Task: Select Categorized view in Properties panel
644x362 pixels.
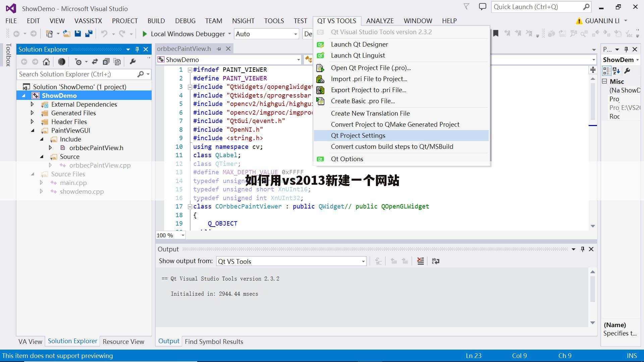Action: [x=607, y=71]
